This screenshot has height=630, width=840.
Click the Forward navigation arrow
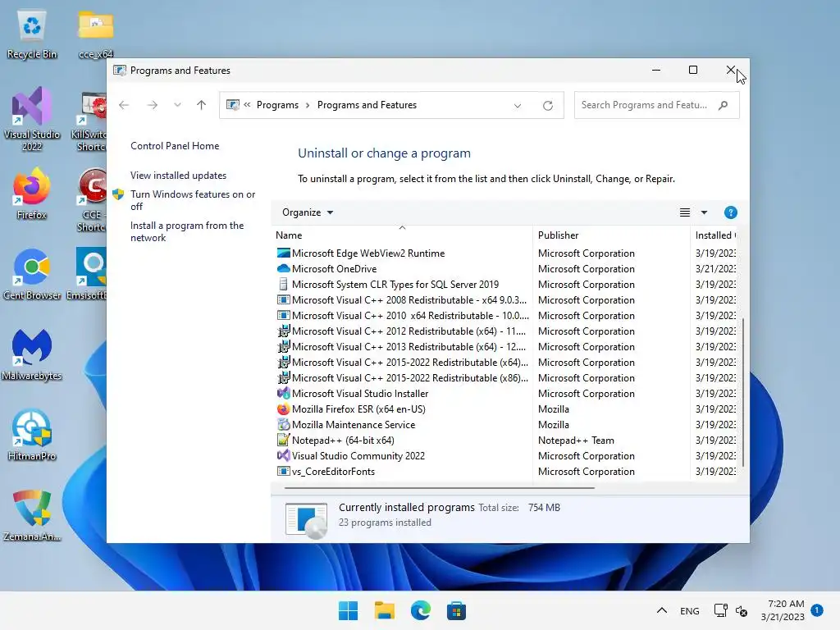pyautogui.click(x=152, y=105)
